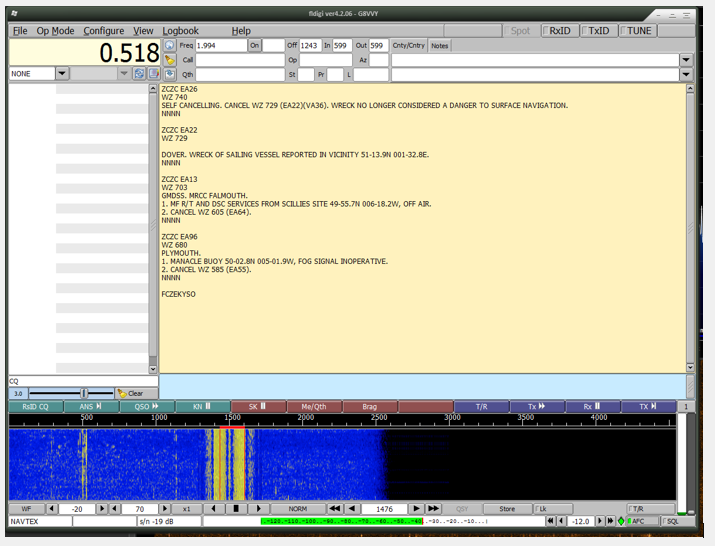Fast-decrease the squelch level -12.0
Screen dimensions: 715x546
550,521
